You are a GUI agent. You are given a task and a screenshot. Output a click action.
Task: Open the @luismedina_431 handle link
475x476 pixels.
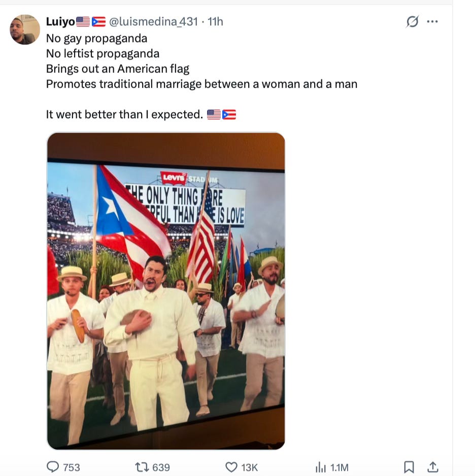coord(153,21)
